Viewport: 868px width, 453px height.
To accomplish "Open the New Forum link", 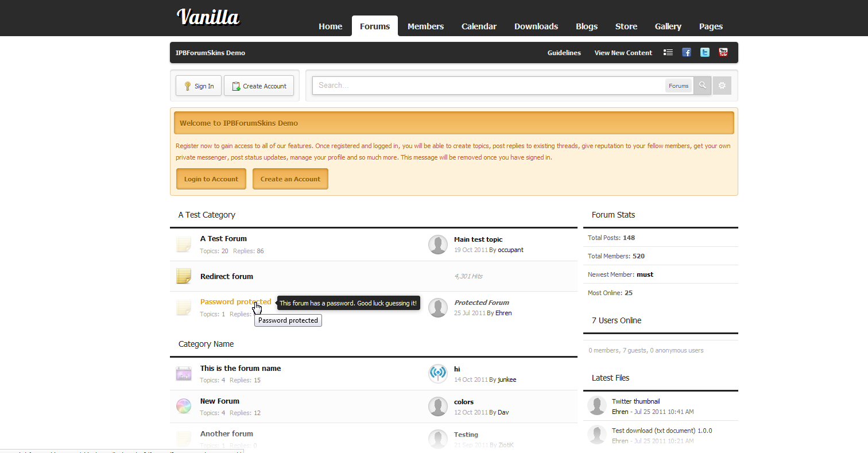I will point(220,401).
